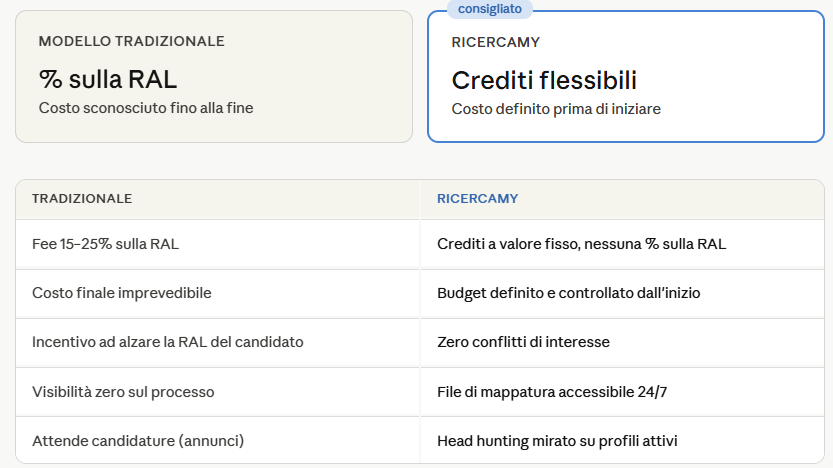Click "Budget definito e controllato dall'inizio" cell
Image resolution: width=833 pixels, height=468 pixels.
click(x=569, y=293)
